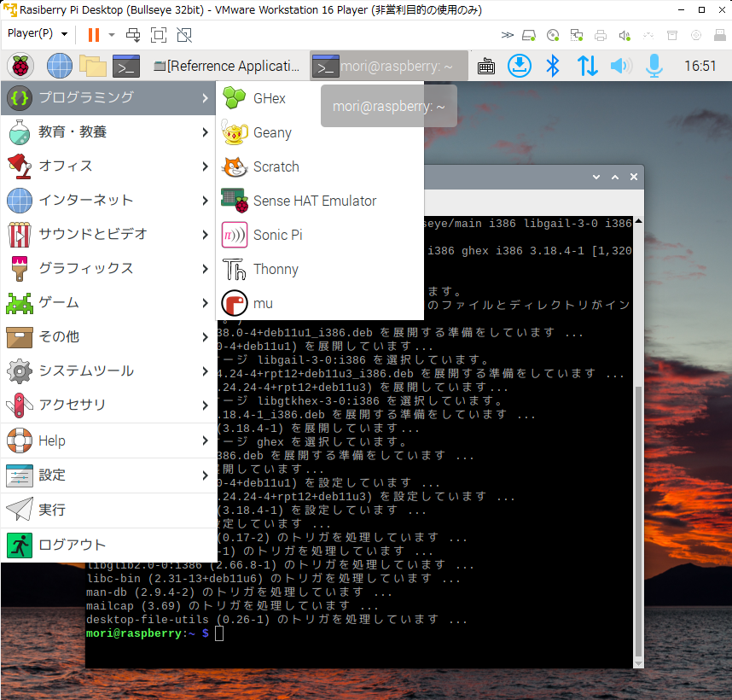Image resolution: width=732 pixels, height=700 pixels.
Task: Launch terminal from the panel launcher icon
Action: point(126,66)
